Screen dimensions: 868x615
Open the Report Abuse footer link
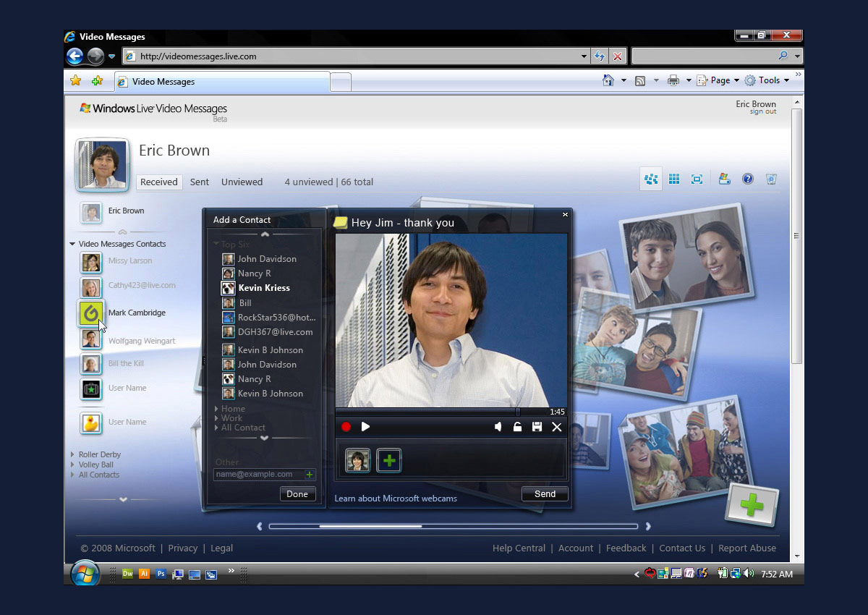[747, 548]
